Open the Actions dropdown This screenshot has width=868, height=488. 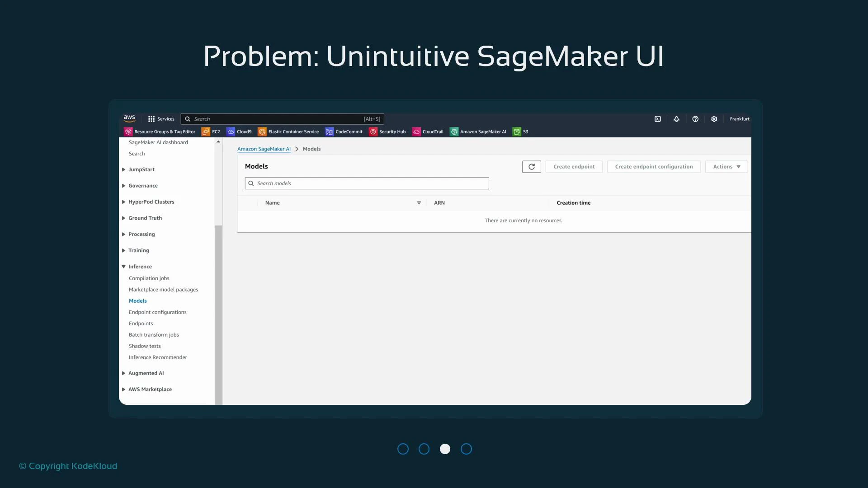click(726, 166)
